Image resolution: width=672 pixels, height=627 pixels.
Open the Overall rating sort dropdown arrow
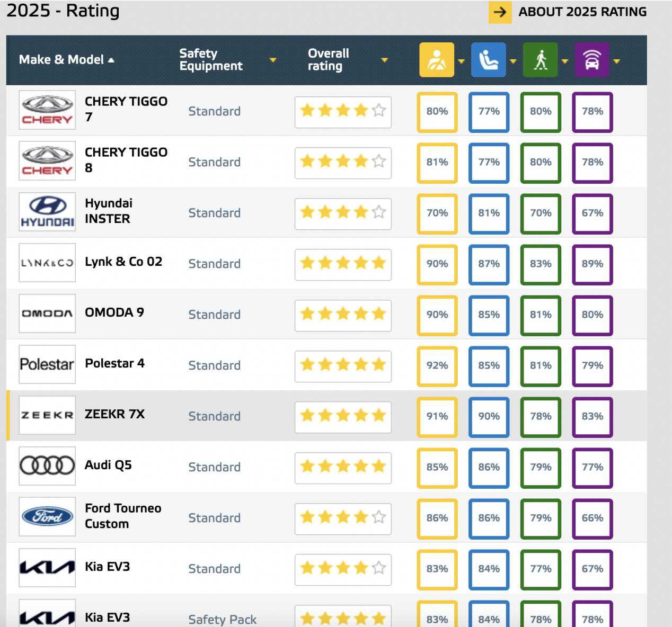[384, 60]
